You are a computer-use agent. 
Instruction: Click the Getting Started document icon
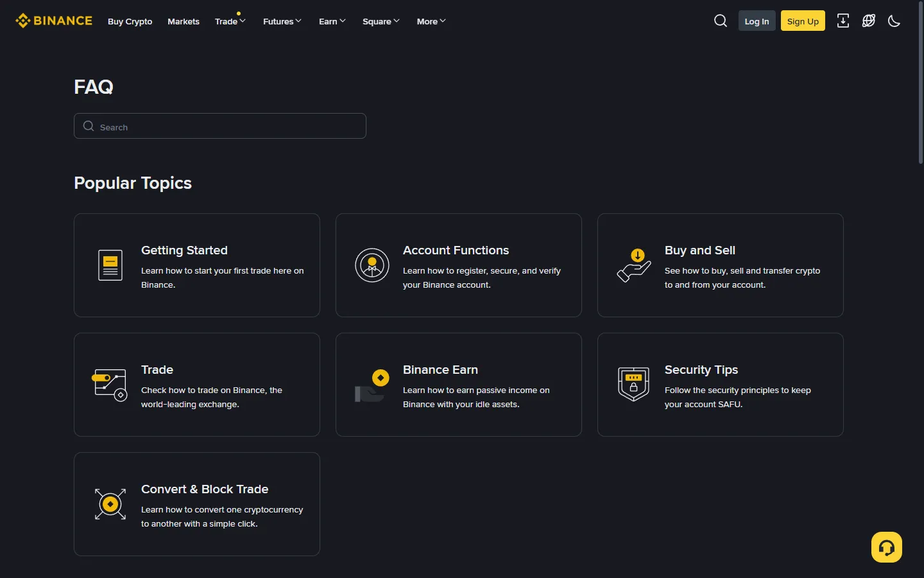click(x=110, y=265)
